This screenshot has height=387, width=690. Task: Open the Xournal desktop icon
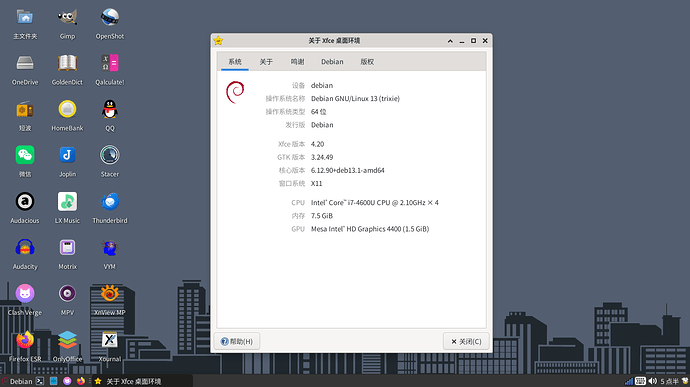(110, 340)
